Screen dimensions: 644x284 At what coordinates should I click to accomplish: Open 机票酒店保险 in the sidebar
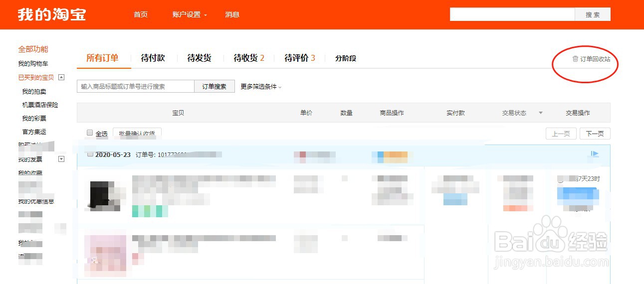coord(40,105)
